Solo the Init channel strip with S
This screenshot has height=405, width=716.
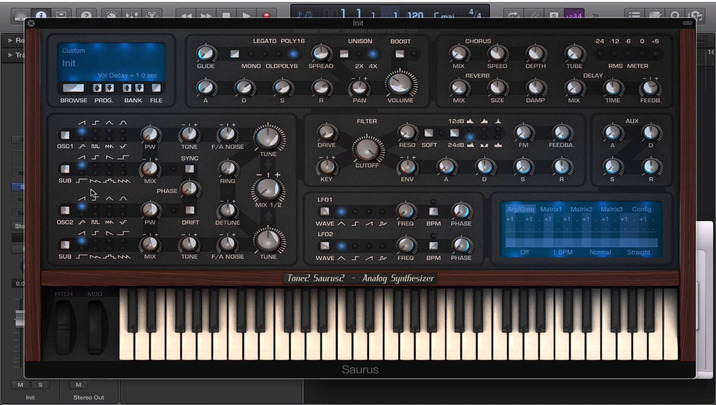click(40, 385)
